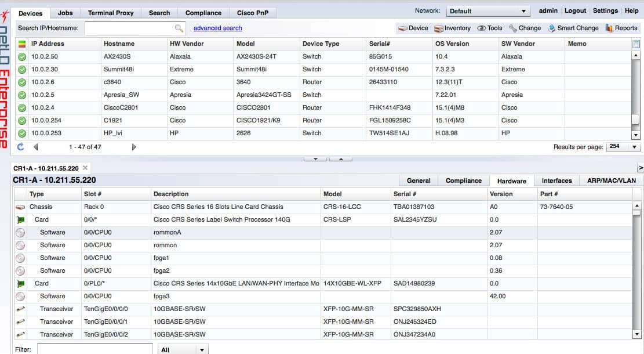This screenshot has height=354, width=644.
Task: Go to next page of devices
Action: [x=134, y=147]
